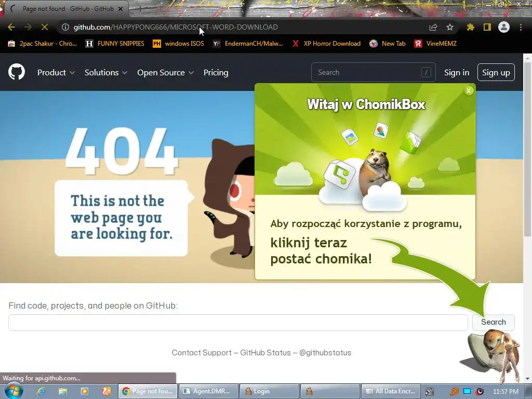The image size is (532, 399).
Task: Open the orange browser taskbar icon
Action: [106, 391]
